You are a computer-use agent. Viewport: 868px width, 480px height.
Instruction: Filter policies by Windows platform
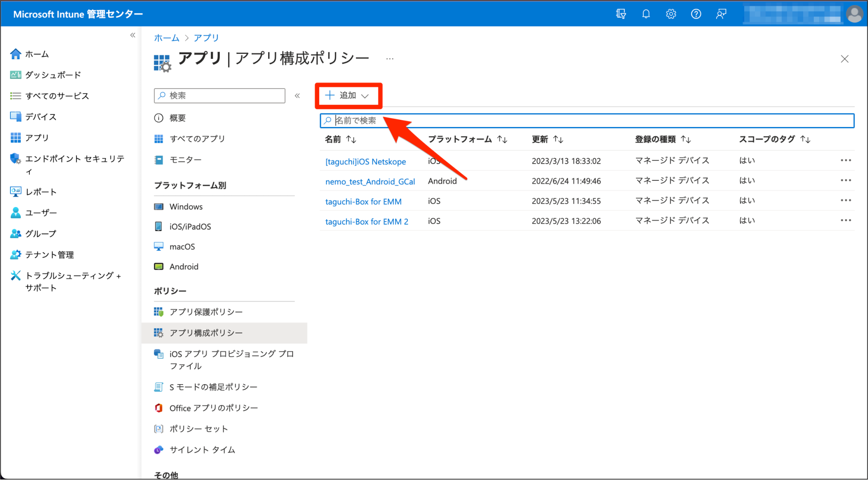coord(185,207)
